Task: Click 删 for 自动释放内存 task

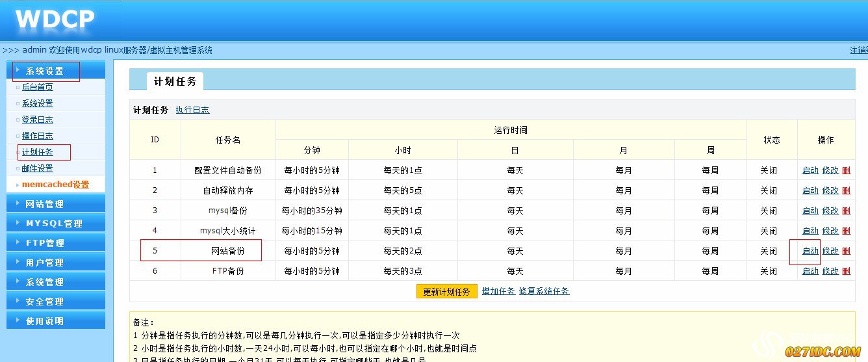Action: [846, 190]
